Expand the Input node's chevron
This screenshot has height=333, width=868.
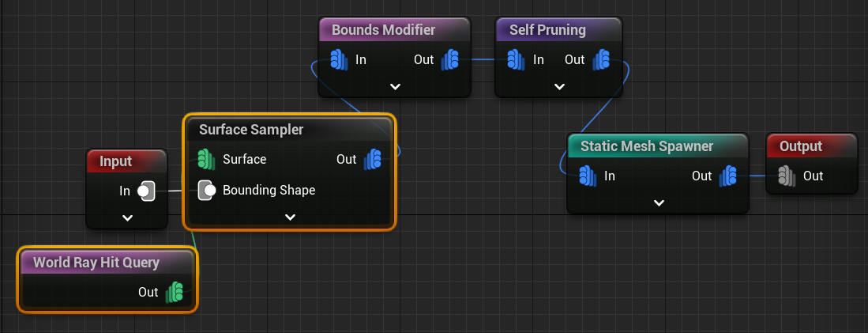(126, 217)
